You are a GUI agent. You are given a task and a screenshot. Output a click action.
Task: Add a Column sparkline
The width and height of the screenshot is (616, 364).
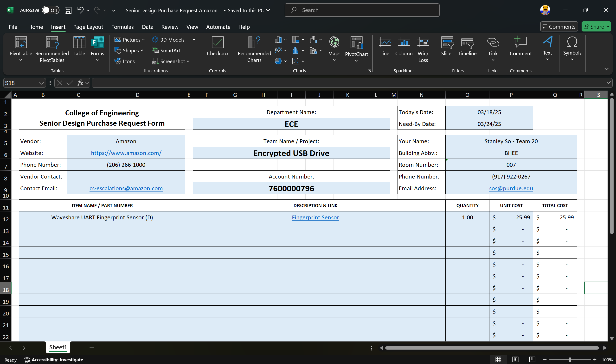[404, 43]
